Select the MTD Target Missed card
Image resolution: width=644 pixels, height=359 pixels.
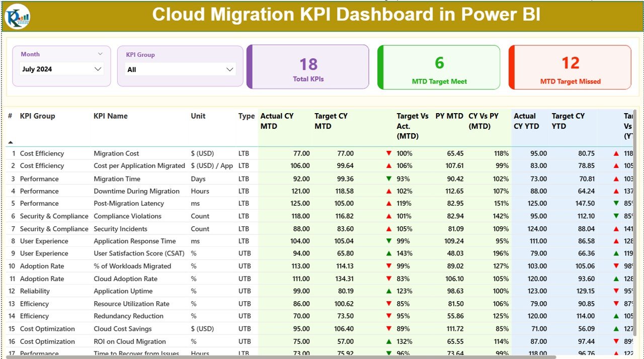pyautogui.click(x=570, y=67)
